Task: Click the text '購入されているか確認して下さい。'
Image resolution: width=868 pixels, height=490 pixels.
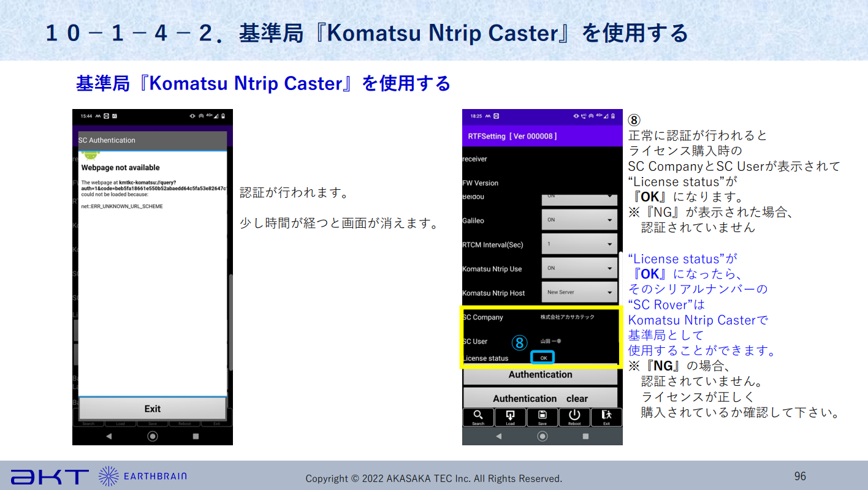Action: (740, 412)
